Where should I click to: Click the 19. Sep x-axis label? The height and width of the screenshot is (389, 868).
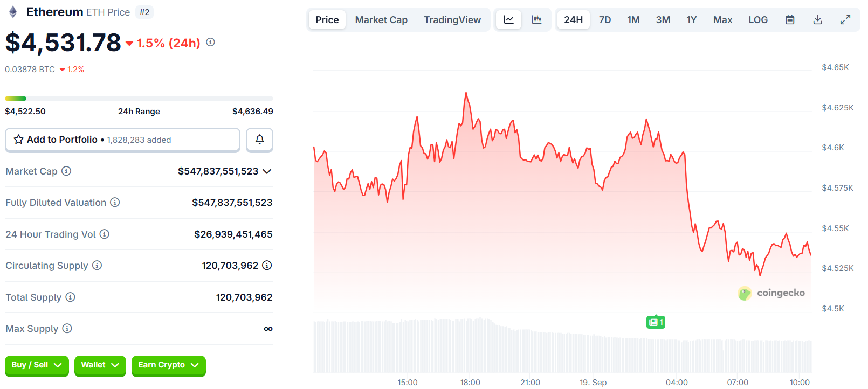(x=593, y=382)
